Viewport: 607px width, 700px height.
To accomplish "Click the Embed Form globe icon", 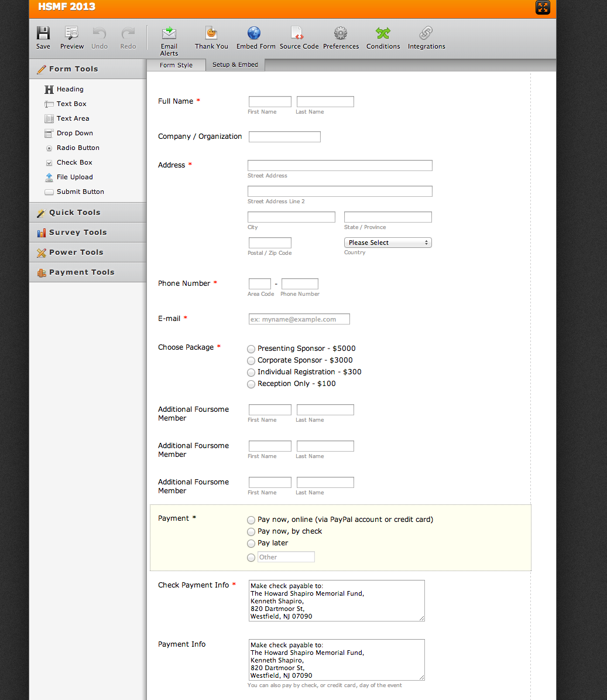I will coord(254,33).
